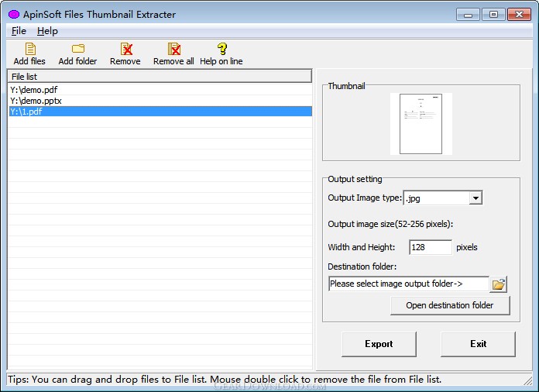The width and height of the screenshot is (539, 392).
Task: Click the Export button
Action: [379, 344]
